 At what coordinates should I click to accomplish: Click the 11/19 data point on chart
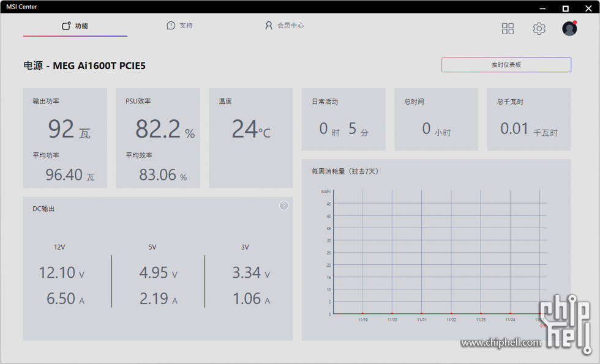362,313
